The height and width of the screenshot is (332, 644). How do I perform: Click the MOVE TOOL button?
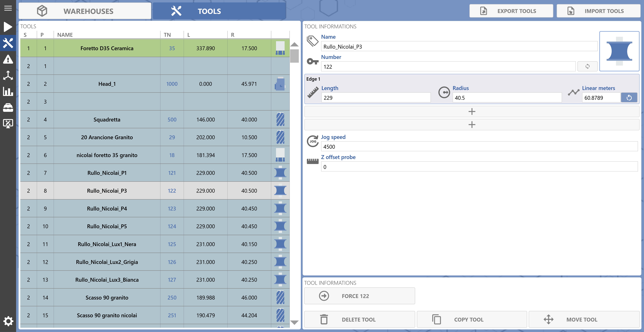click(x=584, y=320)
